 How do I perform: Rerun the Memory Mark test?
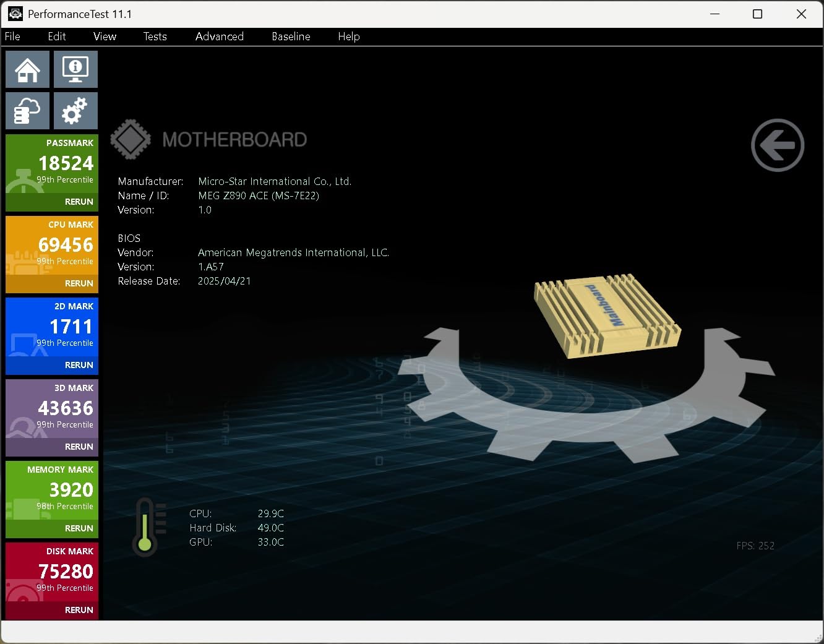click(x=79, y=528)
